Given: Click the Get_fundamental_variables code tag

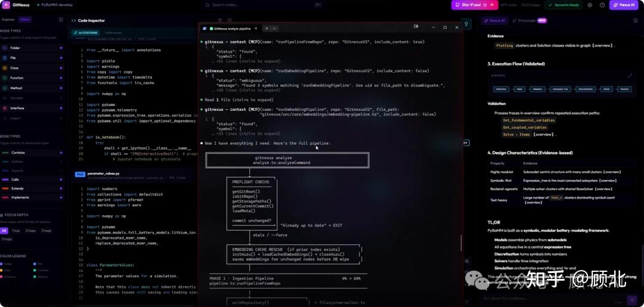Looking at the screenshot, I should 529,120.
